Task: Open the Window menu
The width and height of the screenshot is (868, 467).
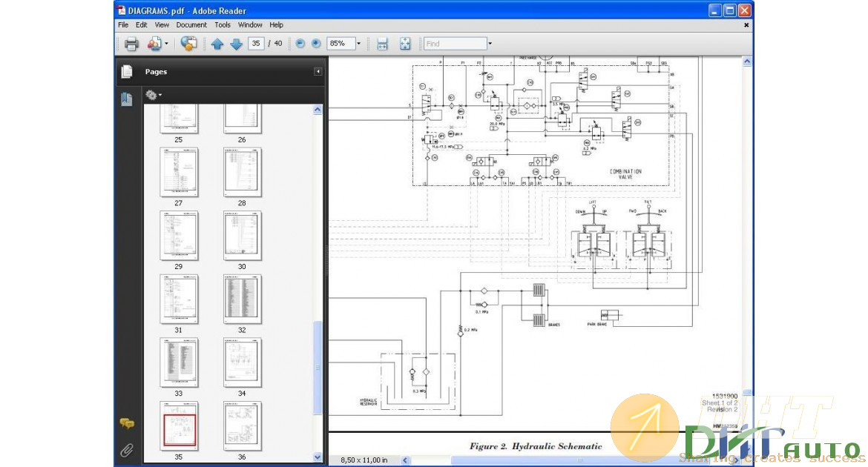Action: tap(250, 25)
